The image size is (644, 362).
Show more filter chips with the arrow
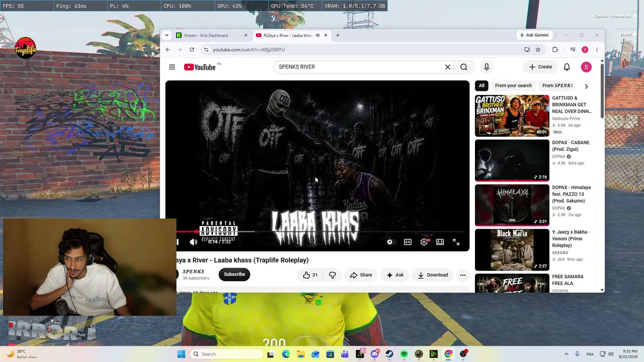pos(586,86)
